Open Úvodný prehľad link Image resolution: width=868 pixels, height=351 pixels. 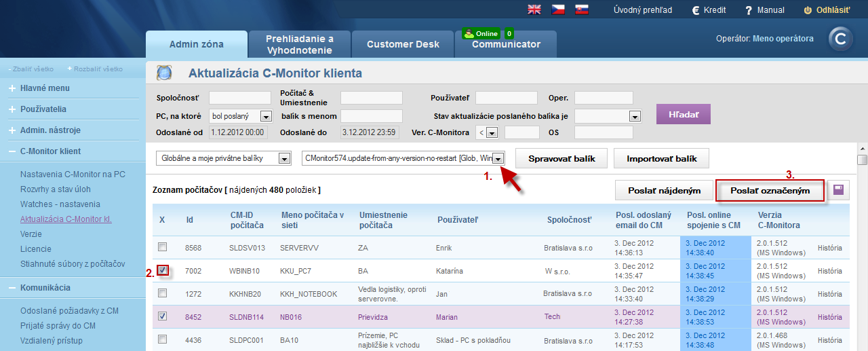point(643,10)
